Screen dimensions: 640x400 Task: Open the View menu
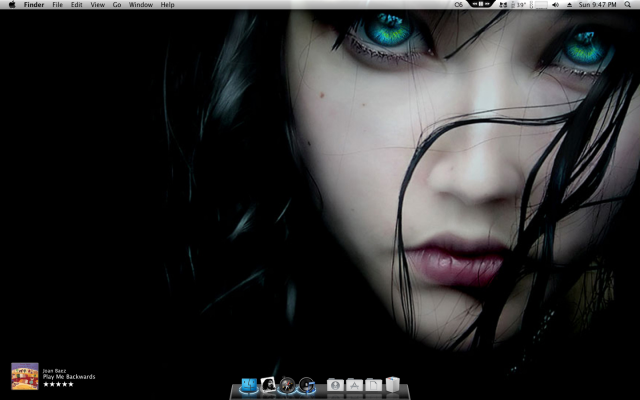pos(98,5)
